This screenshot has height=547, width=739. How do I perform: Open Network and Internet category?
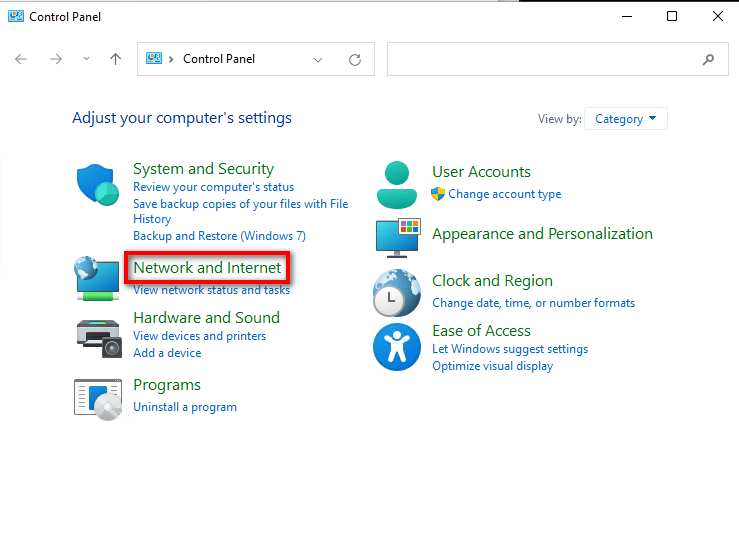[207, 268]
